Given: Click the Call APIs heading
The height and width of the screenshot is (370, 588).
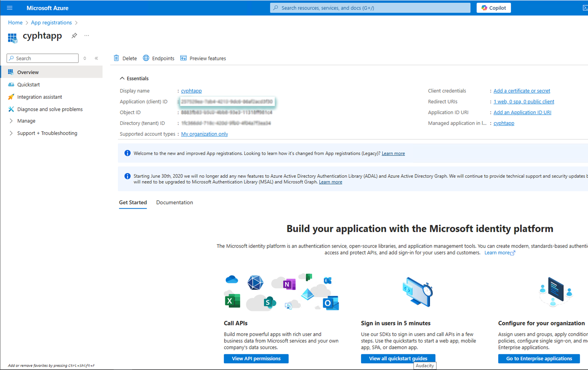Looking at the screenshot, I should point(235,323).
